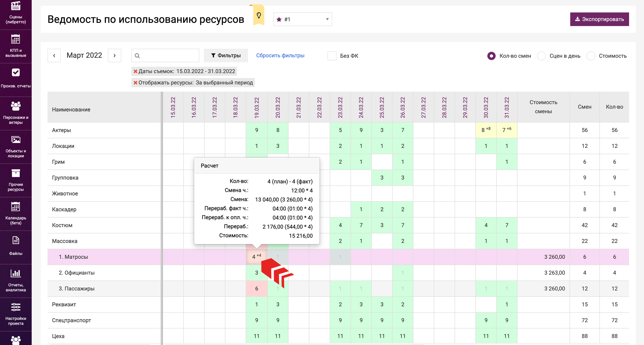Viewport: 644px width, 345px height.
Task: Click Матросы cell 4 +4 on 19.03.22
Action: pos(257,257)
